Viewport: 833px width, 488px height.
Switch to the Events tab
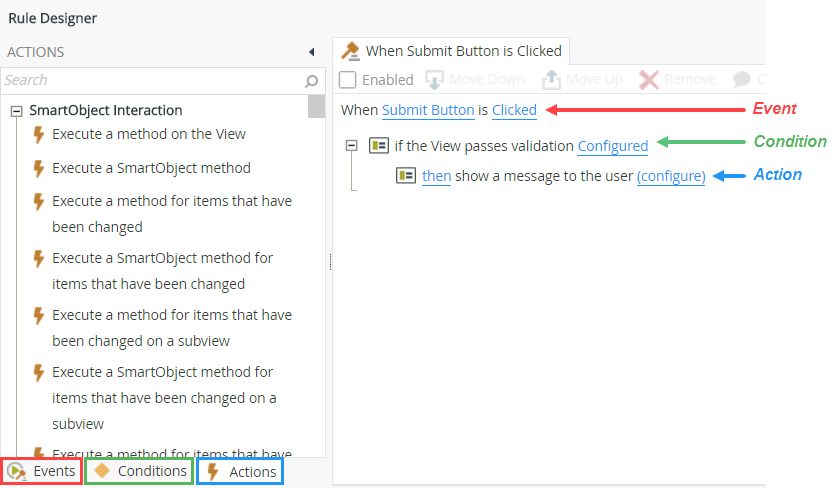point(41,470)
